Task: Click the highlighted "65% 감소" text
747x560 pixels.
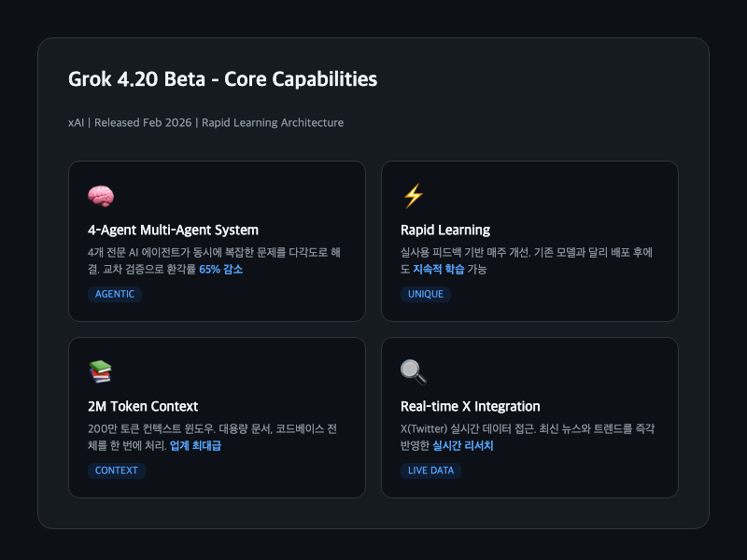Action: click(x=220, y=270)
